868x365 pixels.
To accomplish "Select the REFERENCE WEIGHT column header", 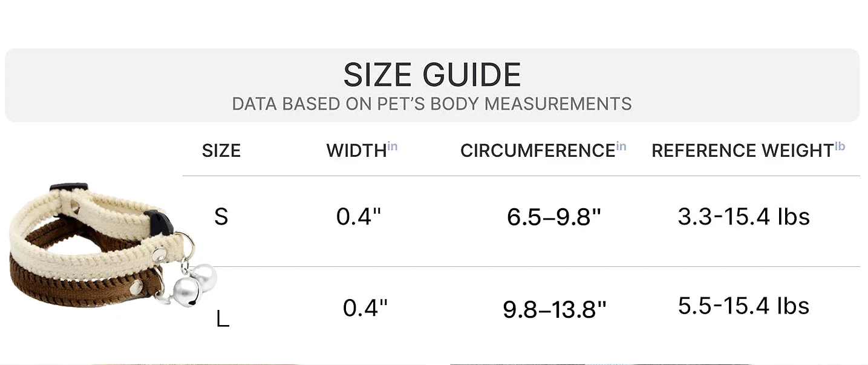I will (742, 151).
